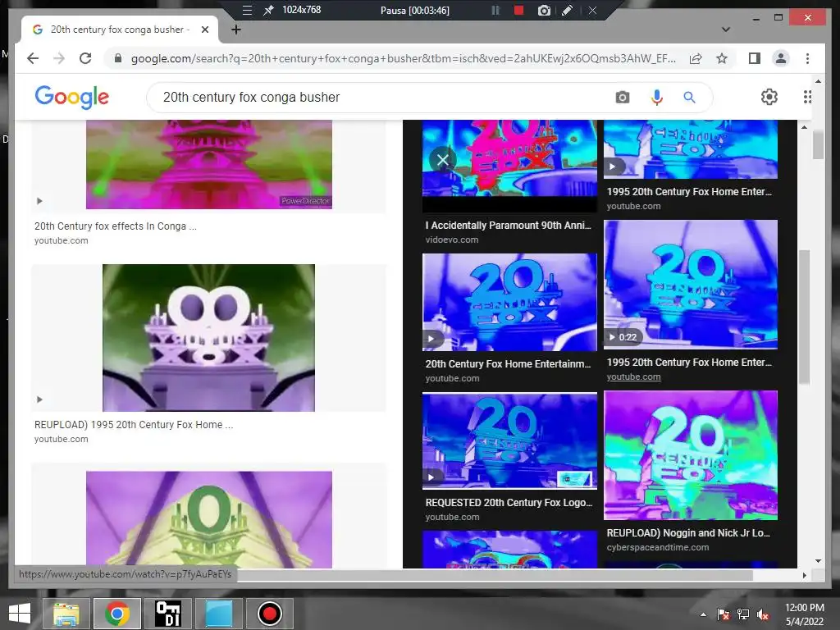Open the green-and-purple Fox logo thumbnail
840x630 pixels.
click(209, 519)
